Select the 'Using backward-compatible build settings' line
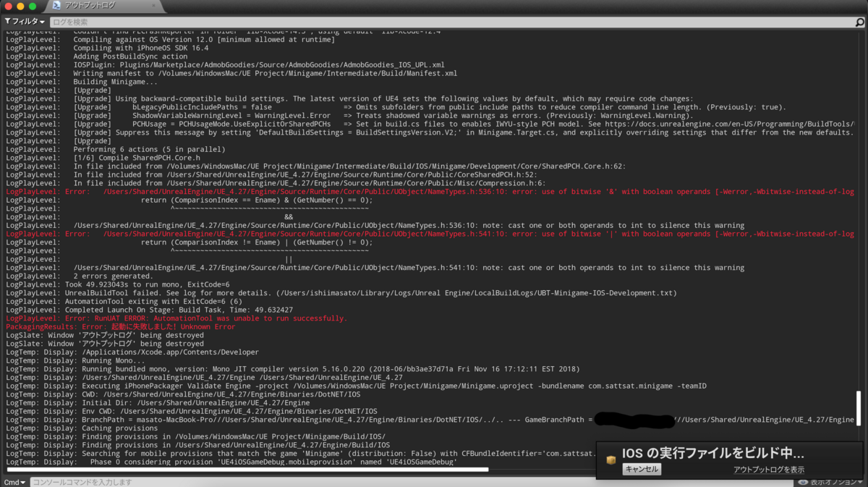The image size is (868, 487). tap(349, 98)
